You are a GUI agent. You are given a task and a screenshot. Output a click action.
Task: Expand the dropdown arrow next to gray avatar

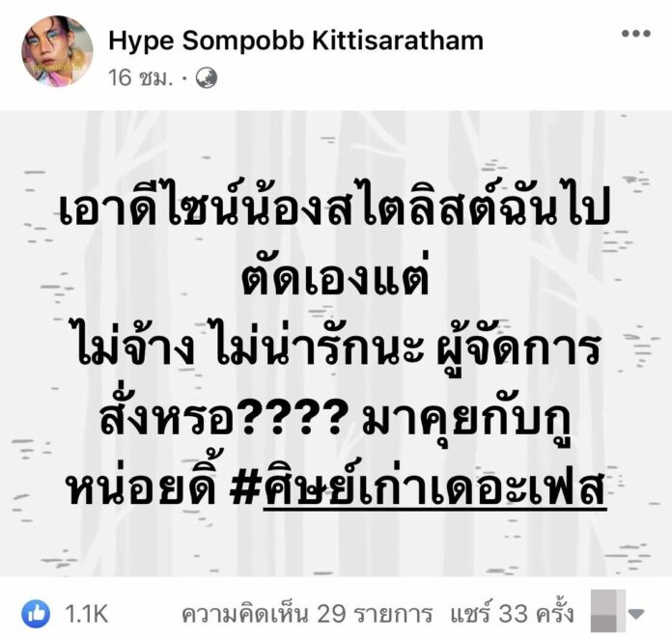pos(636,614)
